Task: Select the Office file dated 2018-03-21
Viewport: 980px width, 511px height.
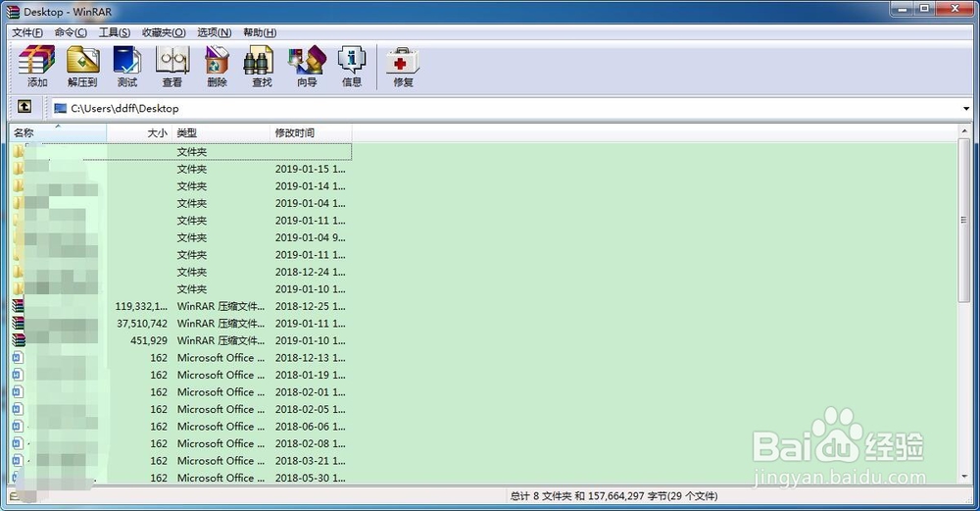Action: (180, 460)
